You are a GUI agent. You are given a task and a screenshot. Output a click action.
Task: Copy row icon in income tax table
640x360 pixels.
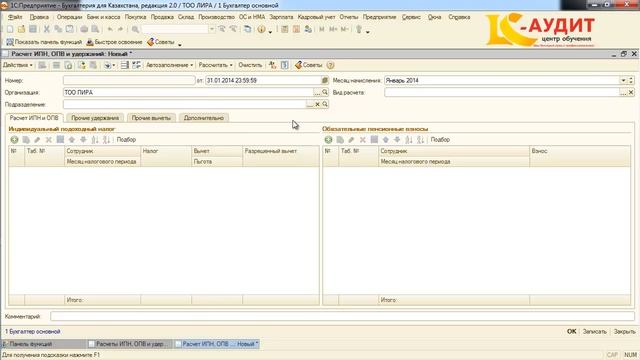pos(26,140)
